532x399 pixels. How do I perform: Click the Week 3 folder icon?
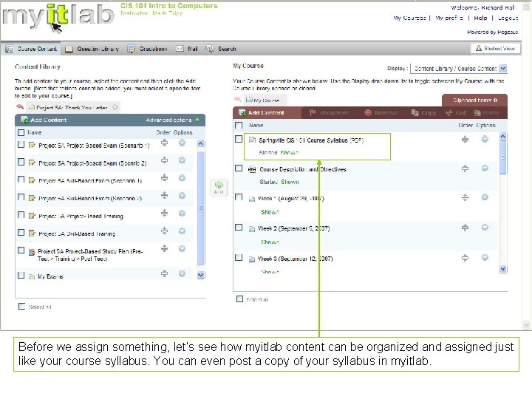pos(252,259)
